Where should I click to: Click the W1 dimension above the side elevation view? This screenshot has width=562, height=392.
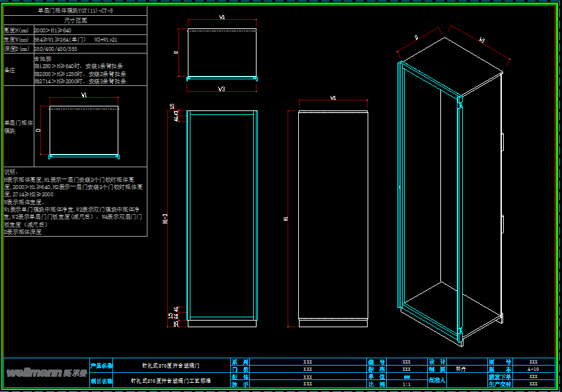(x=333, y=98)
